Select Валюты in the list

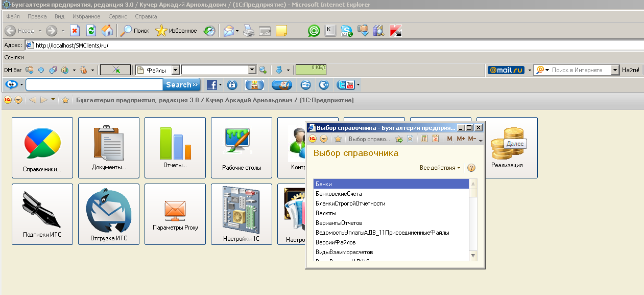click(x=391, y=213)
